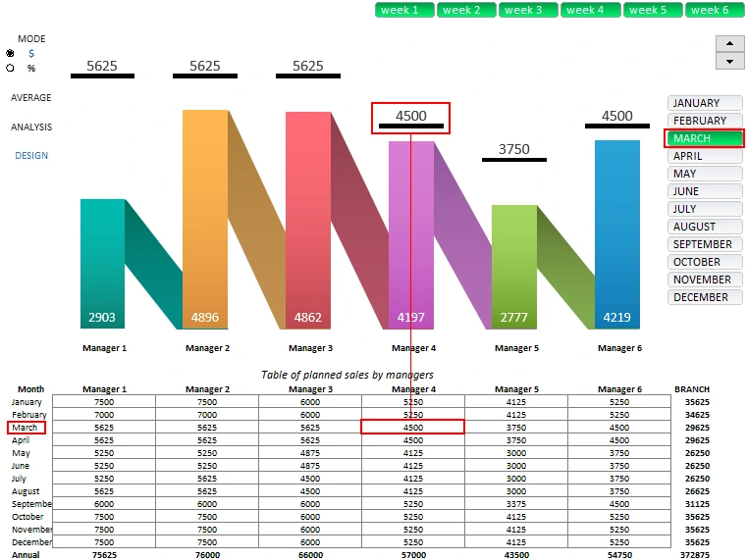Click the orange Manager 2 bar
The image size is (747, 560).
tap(204, 216)
